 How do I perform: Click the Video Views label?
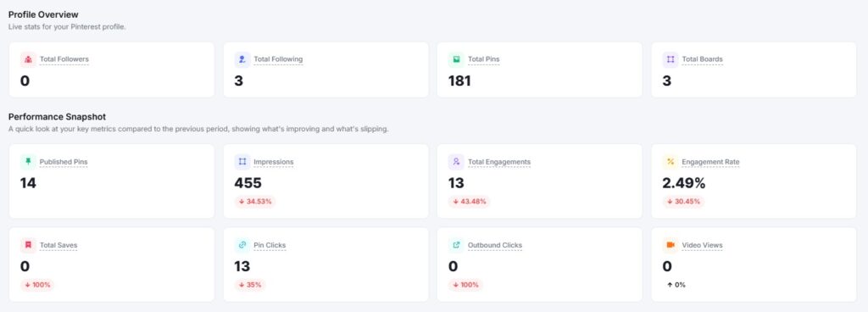coord(702,245)
